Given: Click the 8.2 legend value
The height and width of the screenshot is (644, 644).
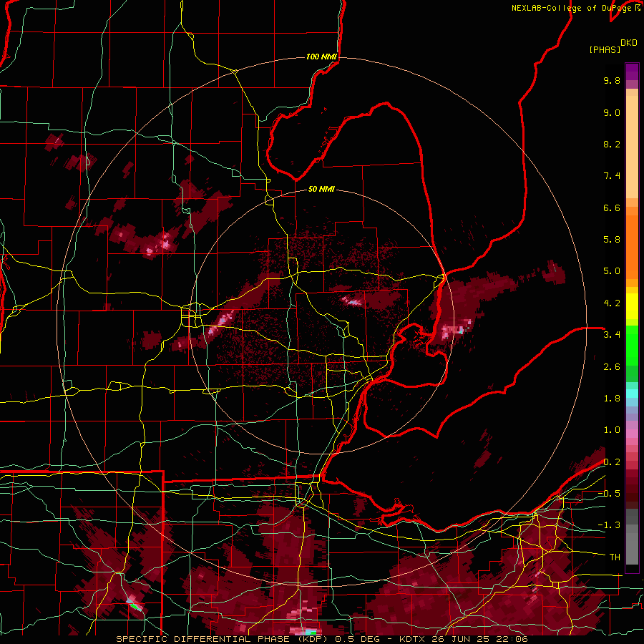Looking at the screenshot, I should pos(612,144).
